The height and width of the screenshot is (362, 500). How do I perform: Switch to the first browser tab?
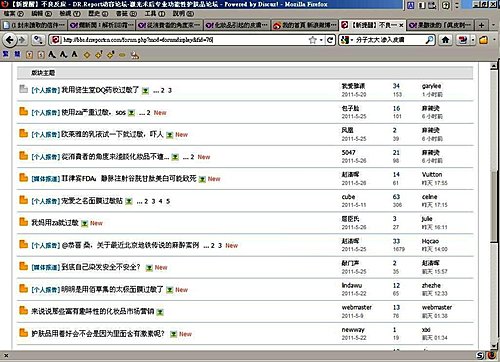pyautogui.click(x=34, y=25)
